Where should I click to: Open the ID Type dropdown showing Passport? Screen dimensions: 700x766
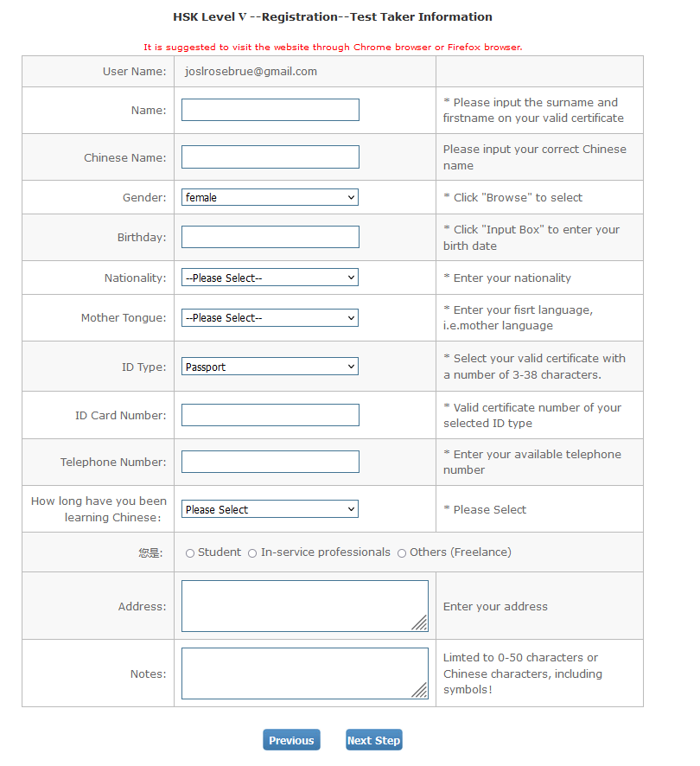pyautogui.click(x=270, y=367)
